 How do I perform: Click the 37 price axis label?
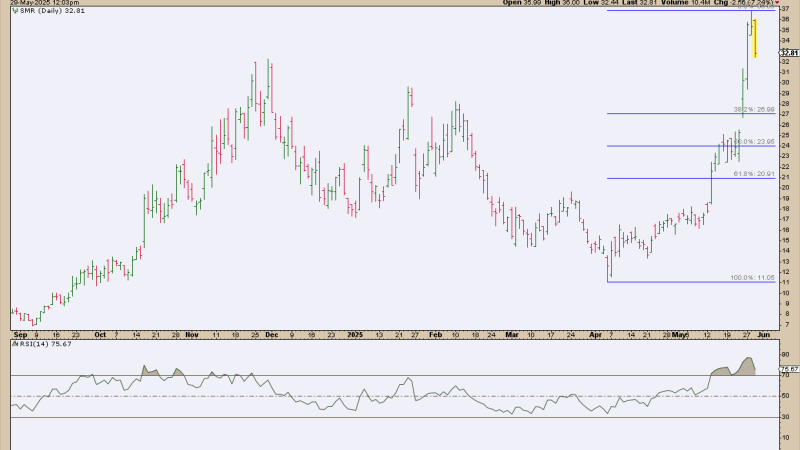785,8
